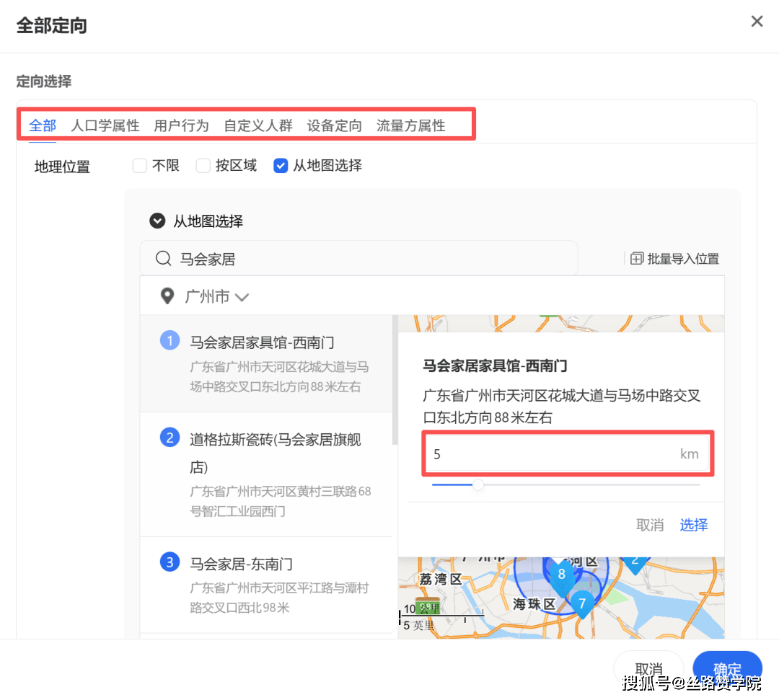Click map marker number 8

click(x=562, y=575)
